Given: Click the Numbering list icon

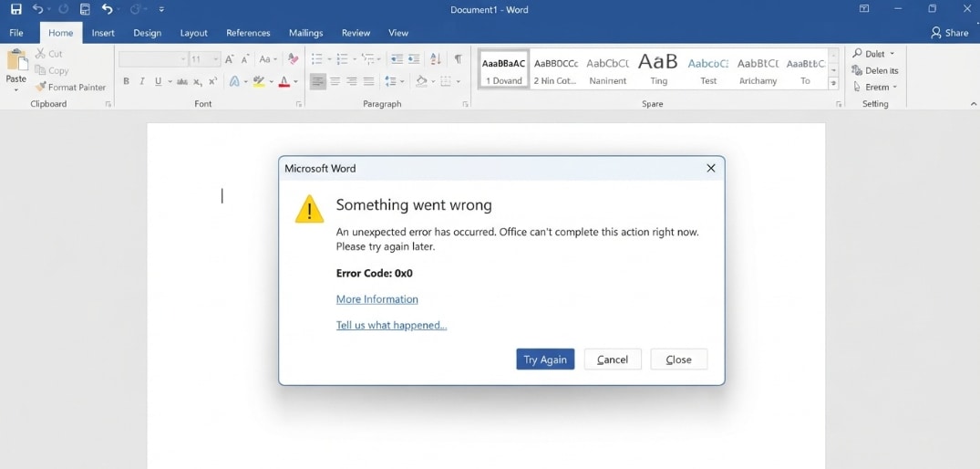Looking at the screenshot, I should click(342, 59).
